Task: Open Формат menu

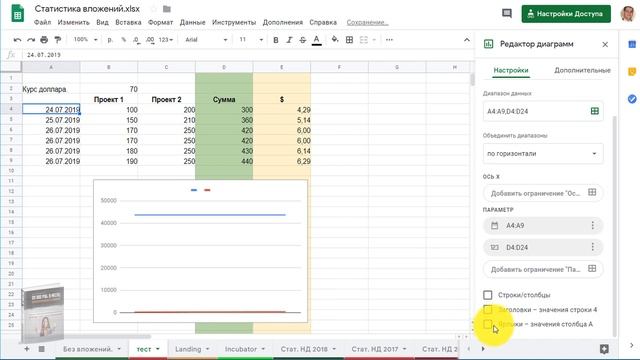Action: pos(160,22)
